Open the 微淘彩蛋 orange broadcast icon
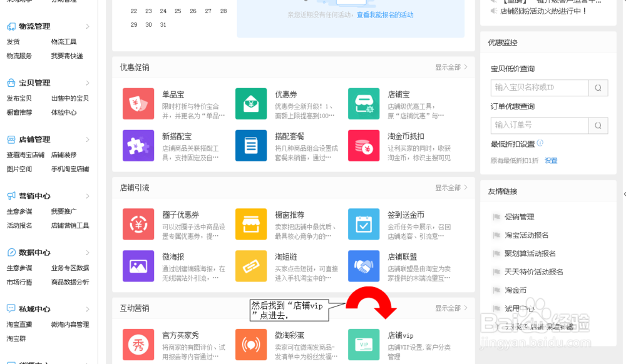626x364 pixels. click(x=251, y=345)
